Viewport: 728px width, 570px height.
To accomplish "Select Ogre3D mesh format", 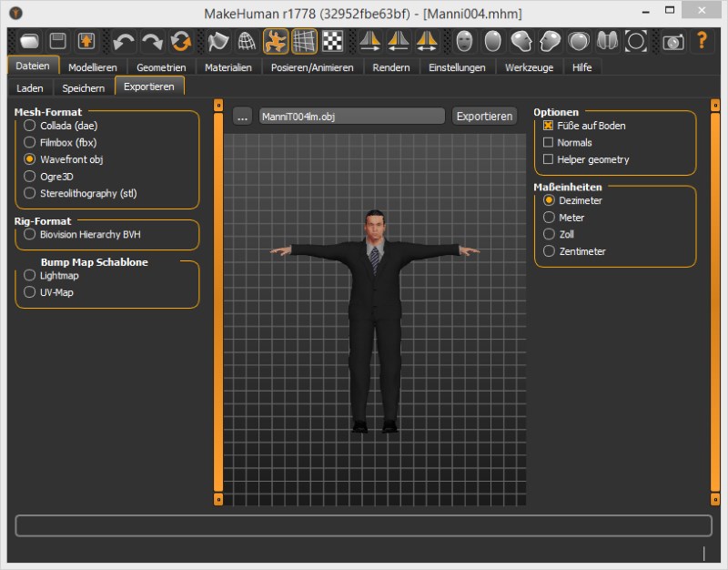I will click(x=48, y=177).
